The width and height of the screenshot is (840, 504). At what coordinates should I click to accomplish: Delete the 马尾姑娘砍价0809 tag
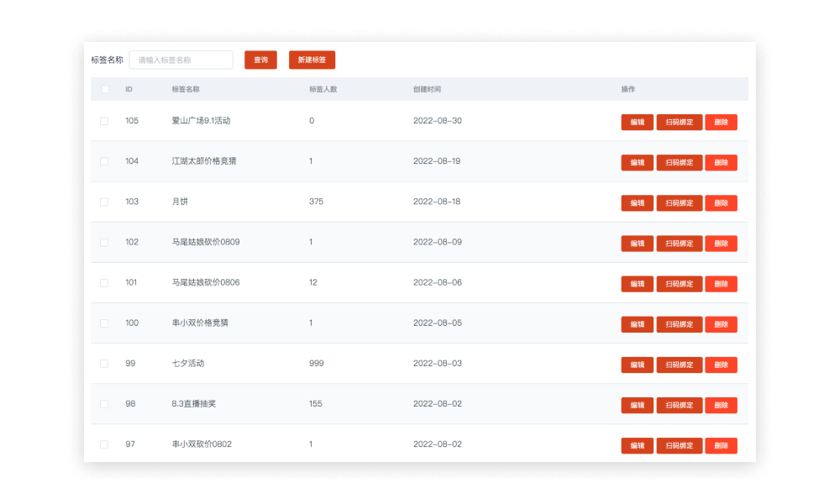(x=722, y=243)
